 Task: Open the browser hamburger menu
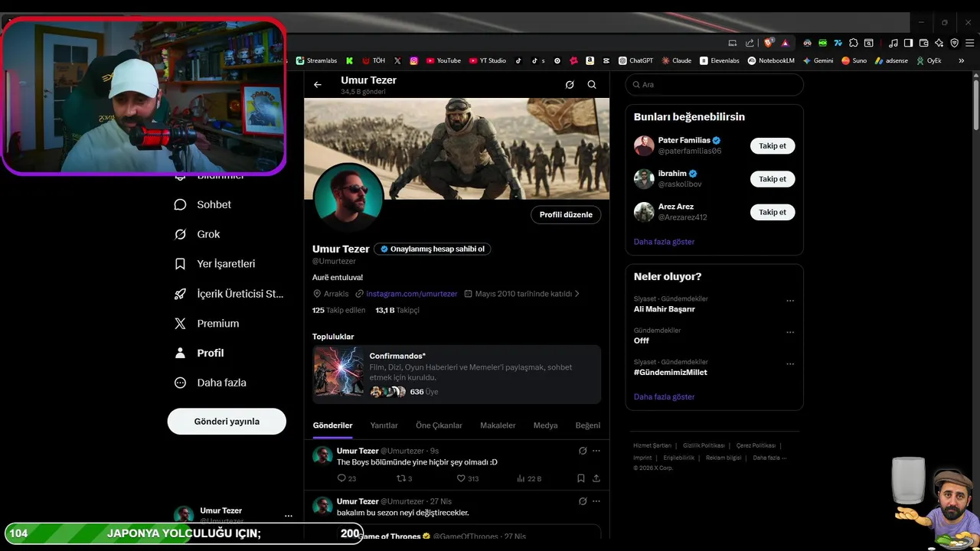969,43
